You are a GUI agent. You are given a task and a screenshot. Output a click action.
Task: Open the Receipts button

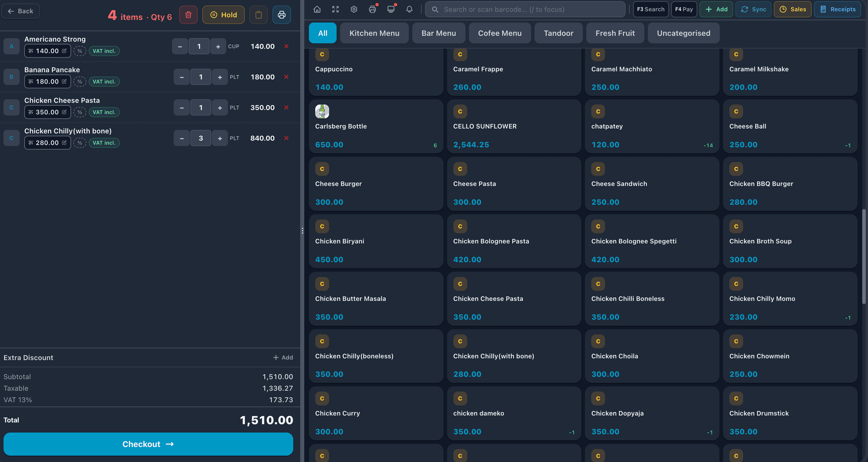click(837, 10)
